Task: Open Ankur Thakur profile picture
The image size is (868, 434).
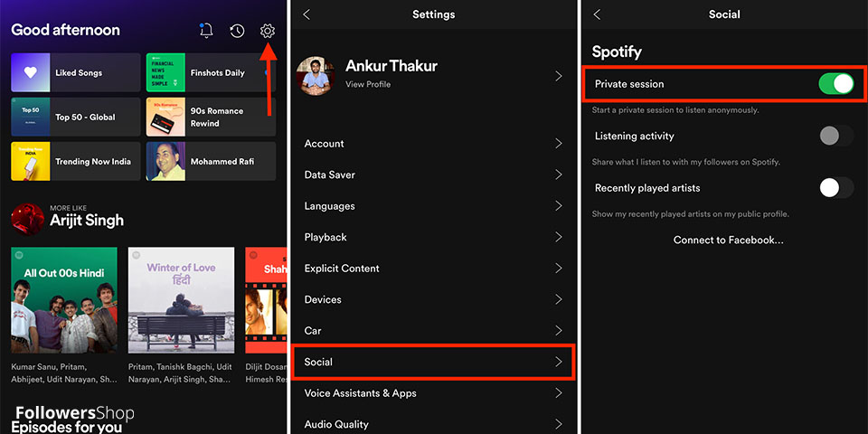Action: pyautogui.click(x=315, y=76)
